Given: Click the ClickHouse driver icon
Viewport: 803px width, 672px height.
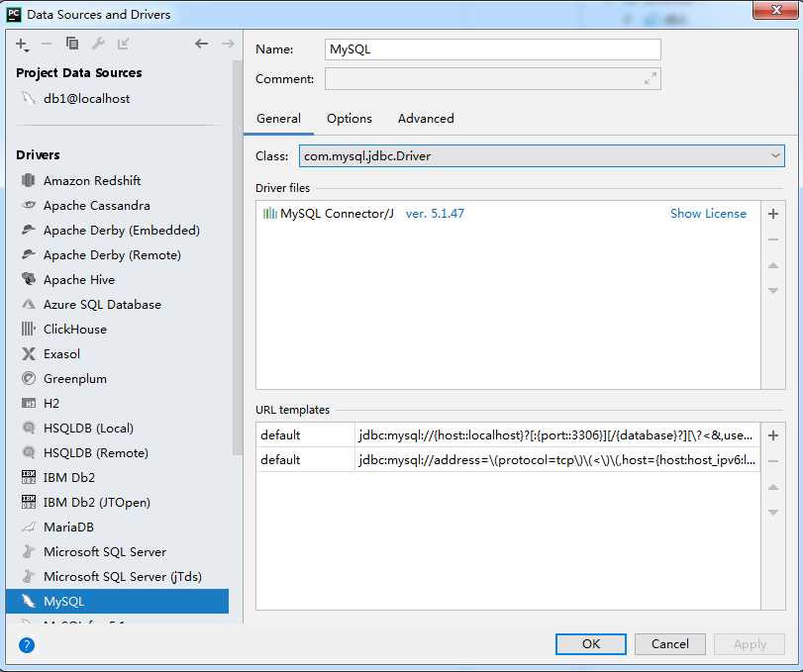Looking at the screenshot, I should [29, 329].
